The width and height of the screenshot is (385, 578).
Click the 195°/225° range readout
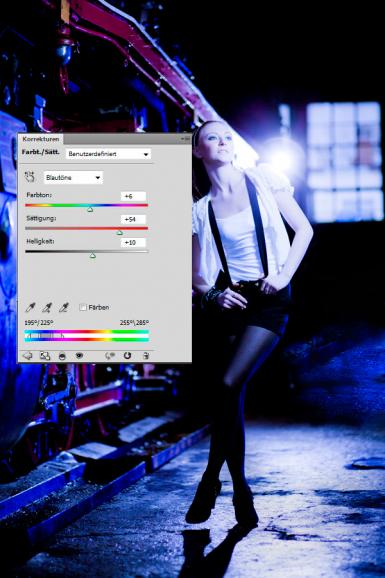point(39,323)
